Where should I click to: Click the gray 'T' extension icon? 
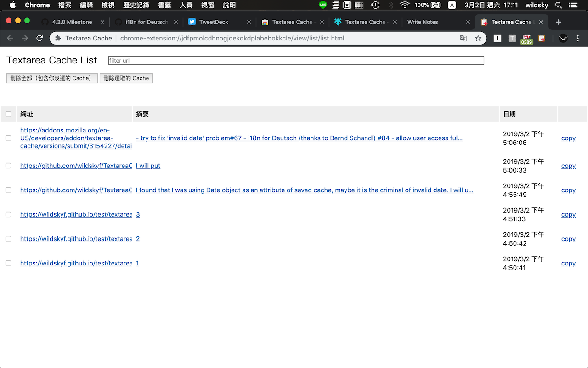tap(512, 38)
